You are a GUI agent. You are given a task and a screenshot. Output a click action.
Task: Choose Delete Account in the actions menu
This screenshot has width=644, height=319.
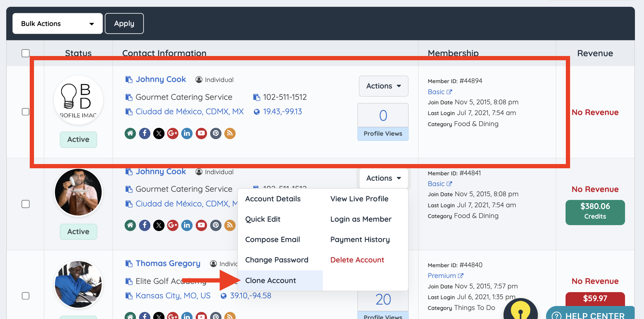(357, 260)
